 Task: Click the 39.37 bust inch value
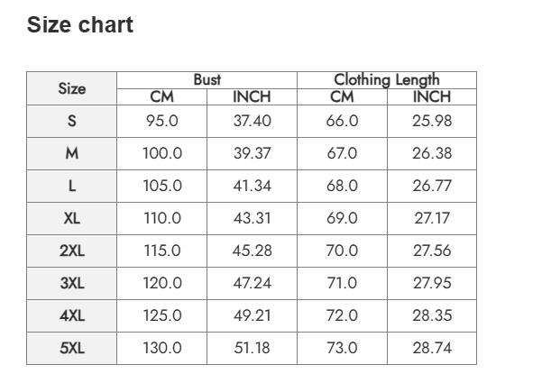252,153
